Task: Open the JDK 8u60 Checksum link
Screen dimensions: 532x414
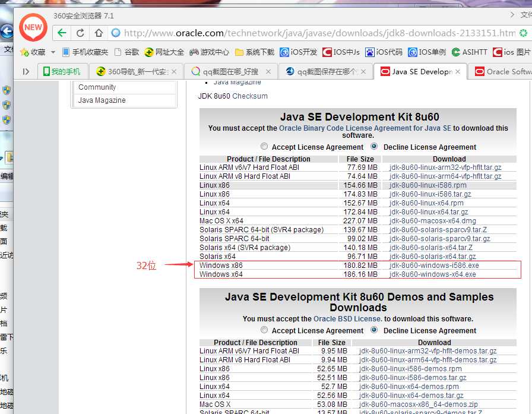Action: pyautogui.click(x=250, y=96)
